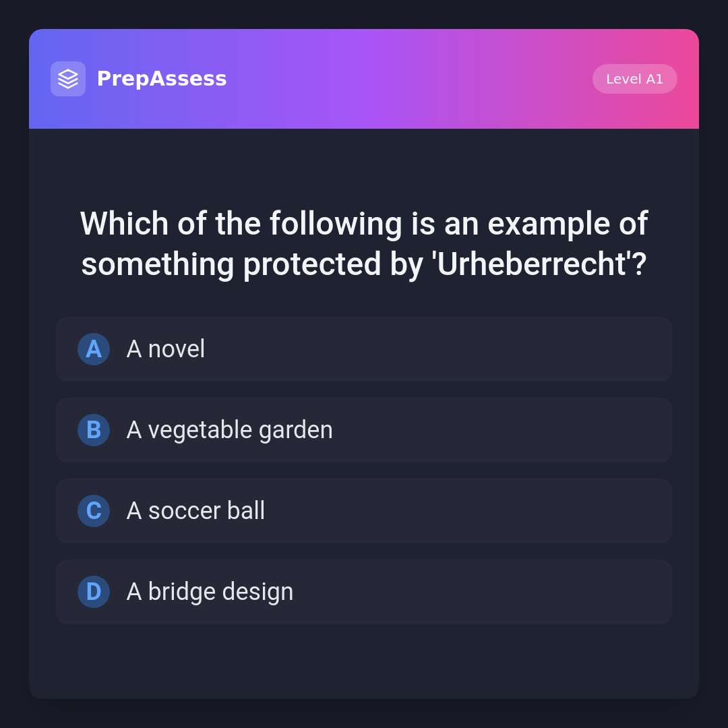
Task: Click the 'novel' text in option A
Action: click(x=177, y=349)
